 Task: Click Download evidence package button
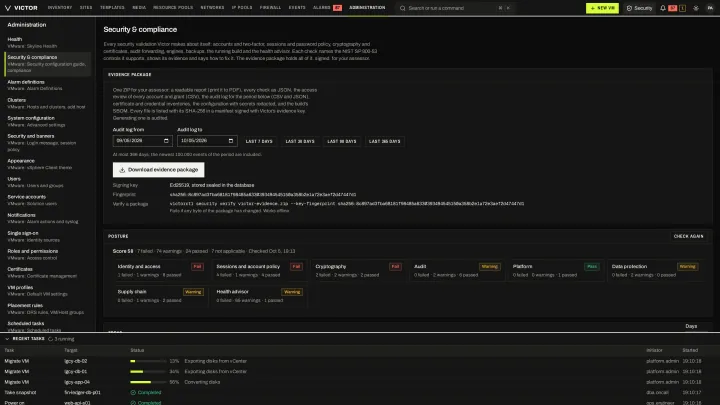coord(158,169)
